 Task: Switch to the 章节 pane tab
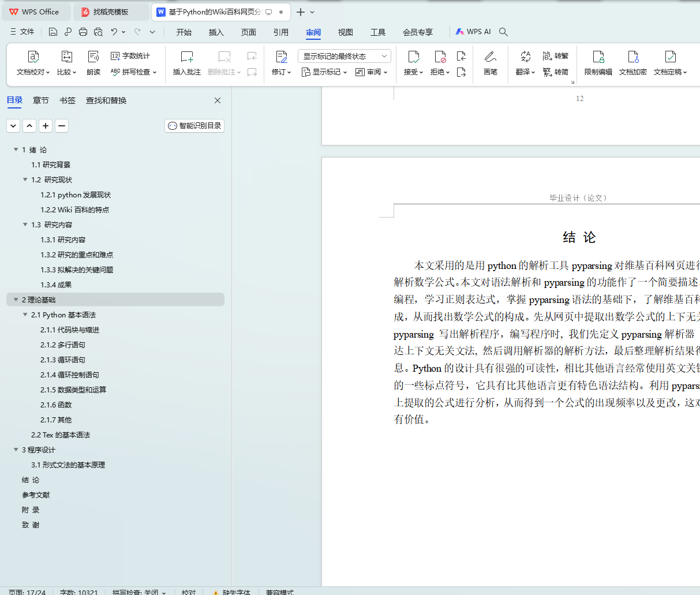(x=41, y=100)
